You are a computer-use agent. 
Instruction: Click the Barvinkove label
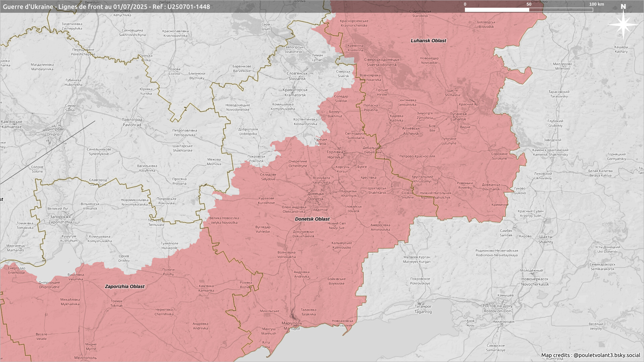(242, 69)
